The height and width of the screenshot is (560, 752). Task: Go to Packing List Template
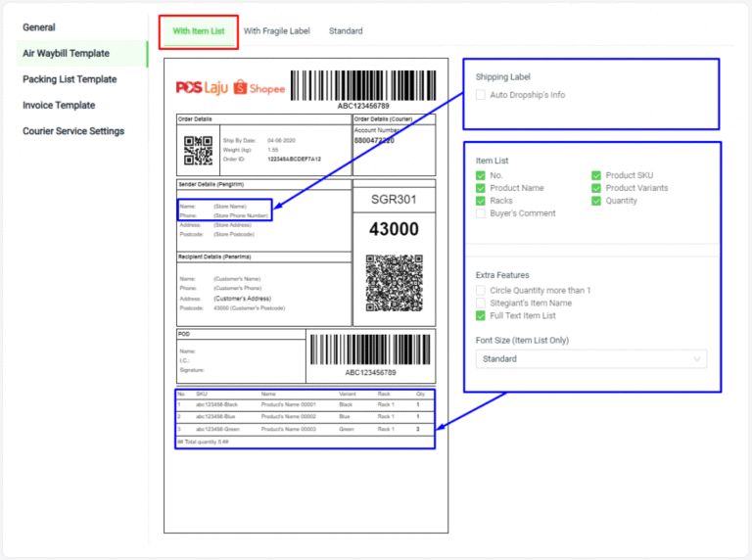pos(70,79)
